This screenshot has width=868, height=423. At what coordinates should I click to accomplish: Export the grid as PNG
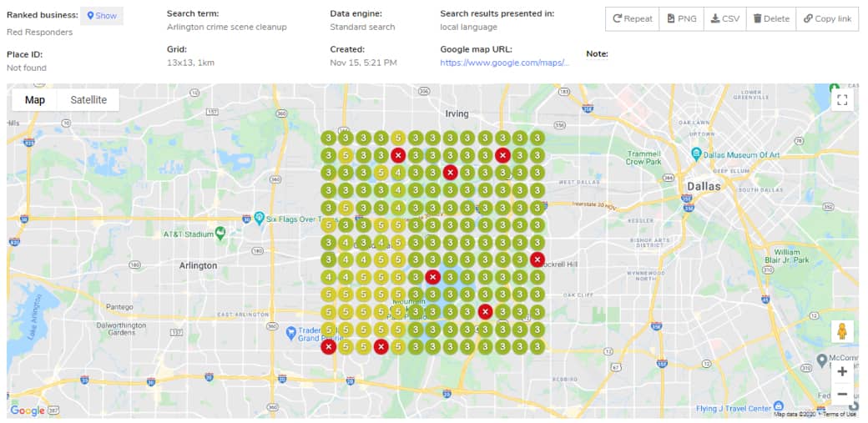pyautogui.click(x=682, y=18)
